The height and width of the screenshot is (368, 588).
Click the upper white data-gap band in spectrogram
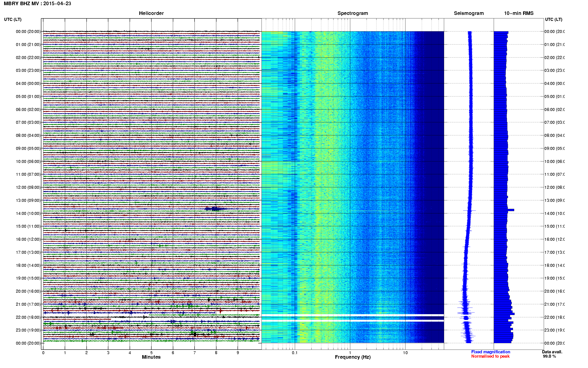pos(353,315)
